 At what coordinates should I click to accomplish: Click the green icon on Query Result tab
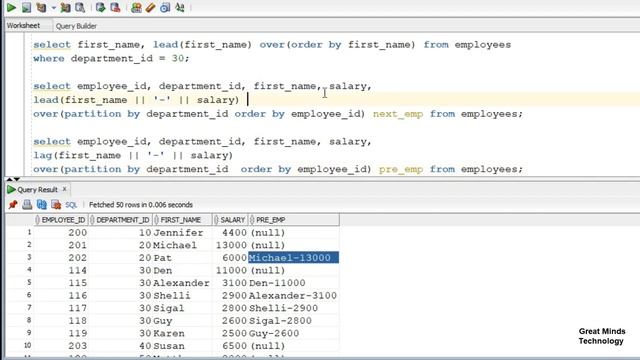11,189
